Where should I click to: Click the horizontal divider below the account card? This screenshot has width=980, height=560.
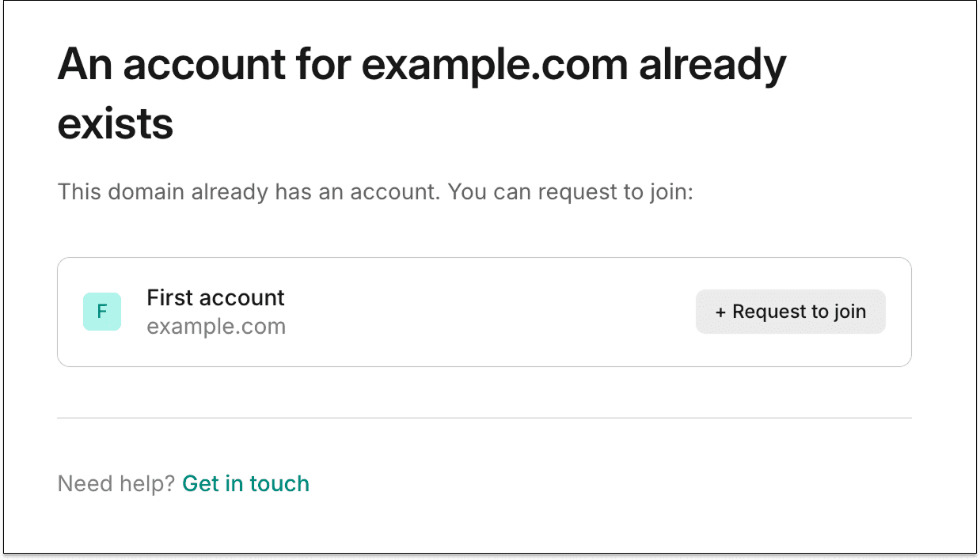click(484, 418)
